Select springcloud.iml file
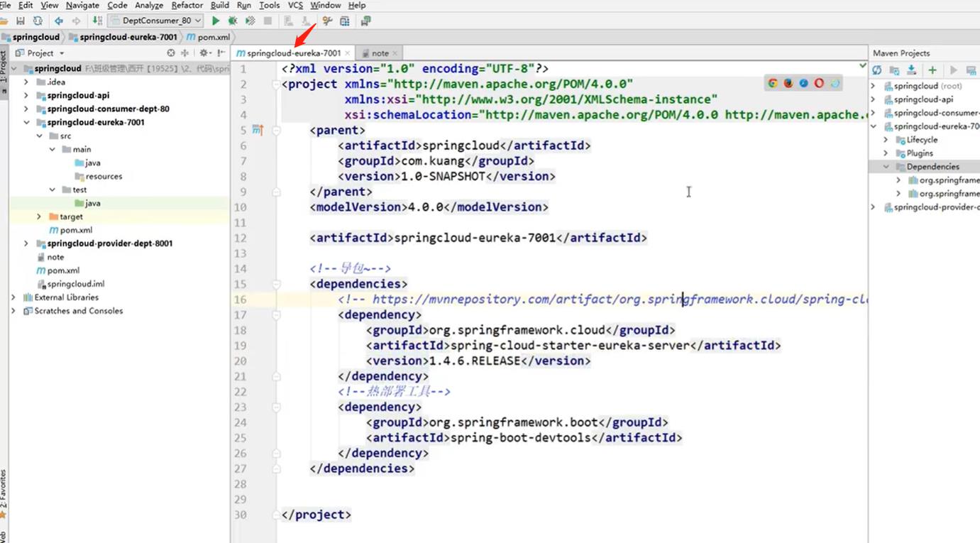Image resolution: width=980 pixels, height=543 pixels. click(x=70, y=284)
